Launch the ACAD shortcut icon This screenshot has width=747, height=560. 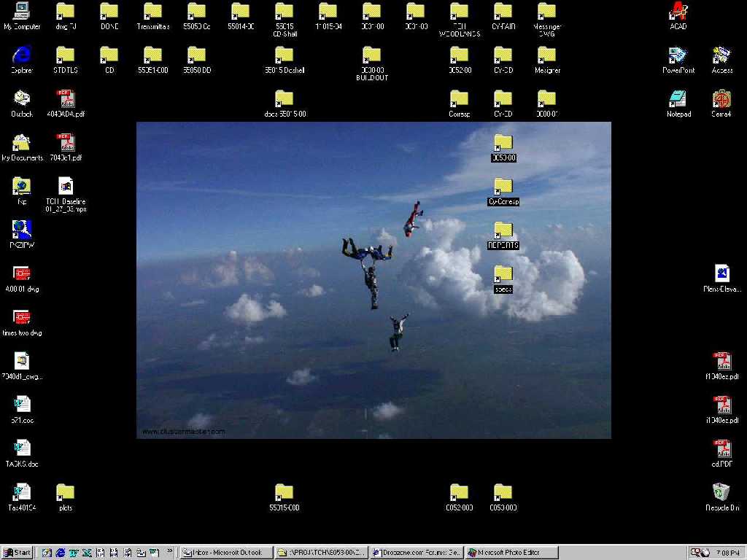tap(678, 12)
